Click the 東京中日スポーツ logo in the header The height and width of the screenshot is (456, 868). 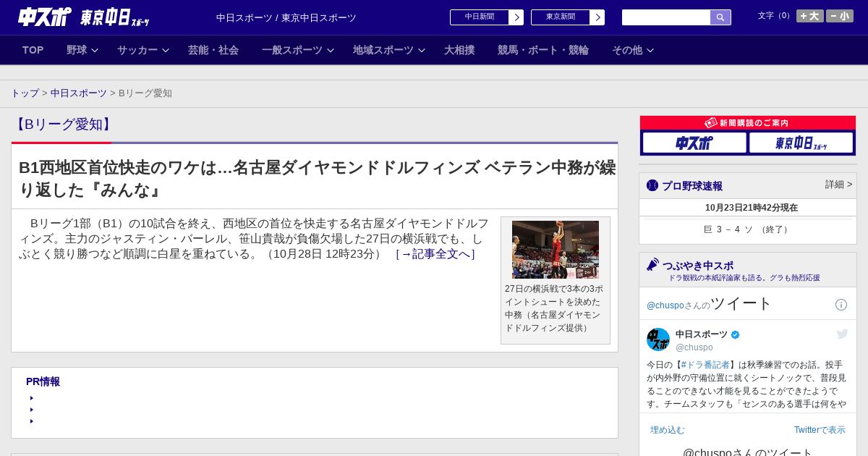pyautogui.click(x=114, y=18)
